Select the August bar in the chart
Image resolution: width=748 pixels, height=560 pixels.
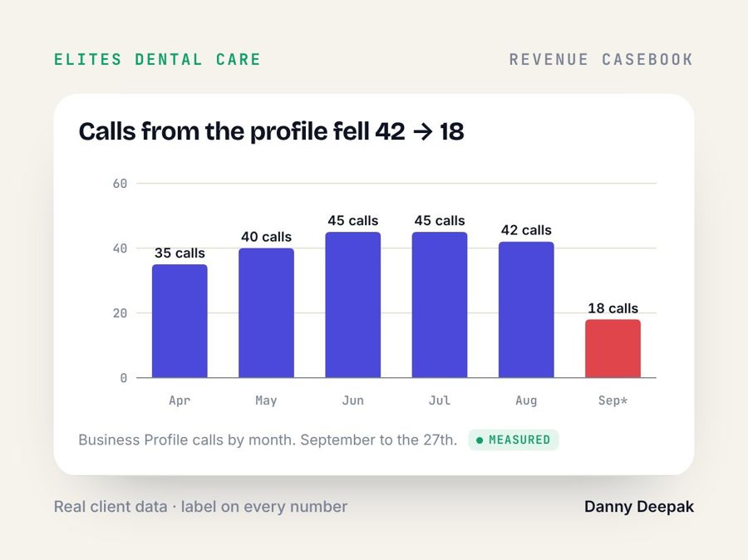[x=526, y=310]
